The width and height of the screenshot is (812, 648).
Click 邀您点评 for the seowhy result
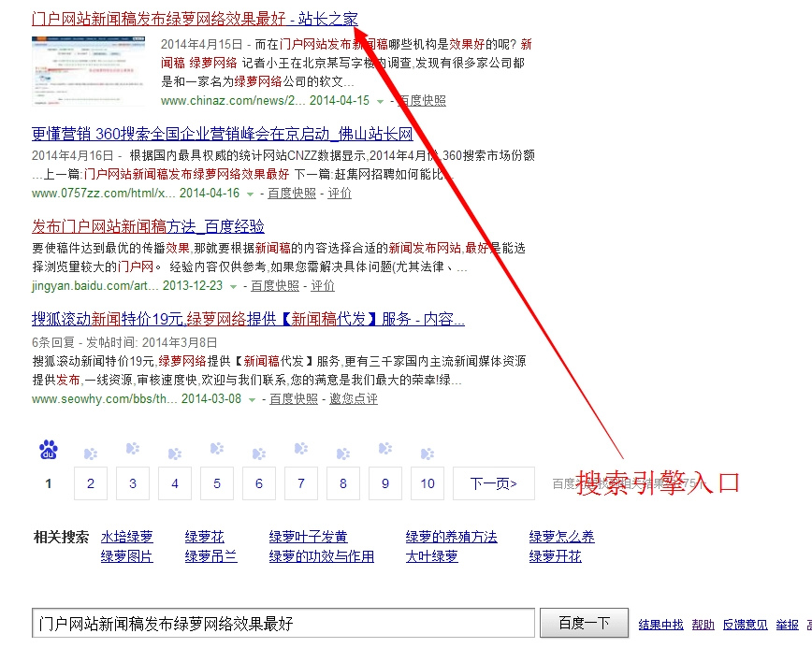(354, 399)
